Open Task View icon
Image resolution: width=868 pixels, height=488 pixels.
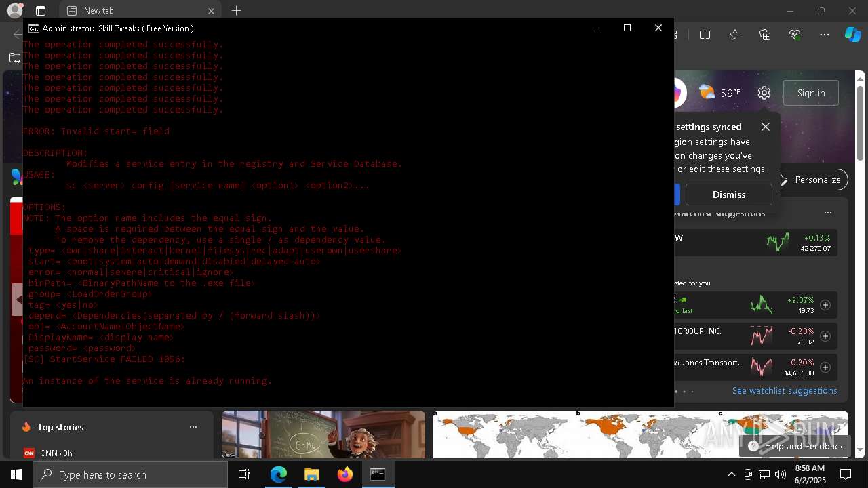244,474
